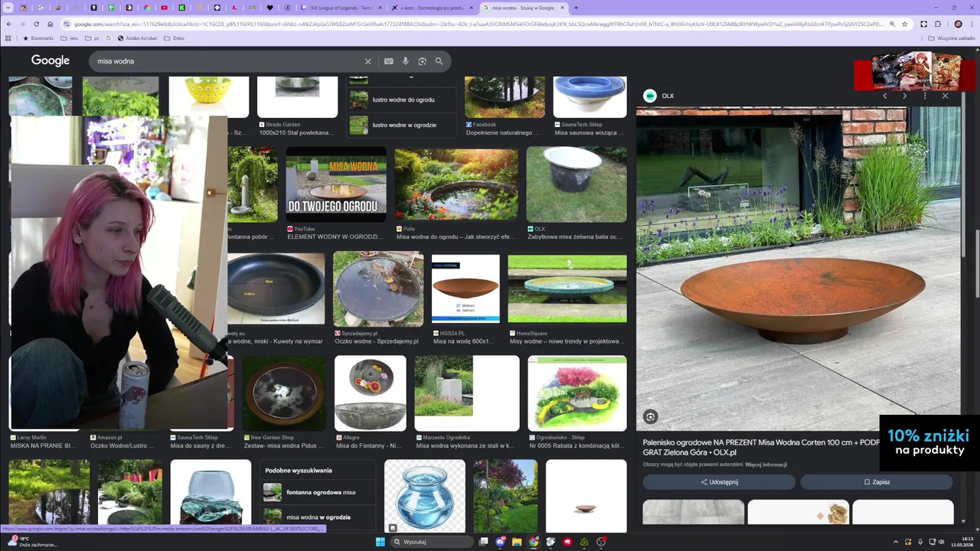Viewport: 980px width, 551px height.
Task: Open the OLX source icon in the preview
Action: (x=650, y=96)
